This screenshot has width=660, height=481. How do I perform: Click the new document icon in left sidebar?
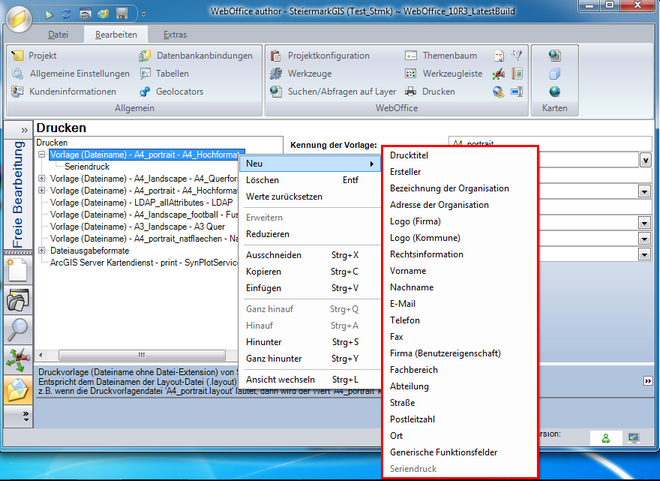coord(17,268)
